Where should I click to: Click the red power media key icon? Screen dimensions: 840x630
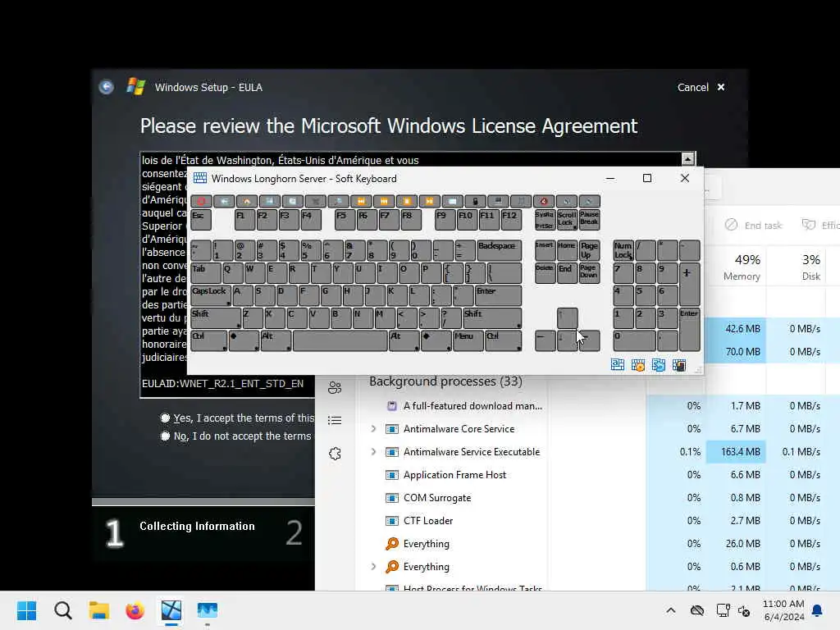(x=202, y=202)
